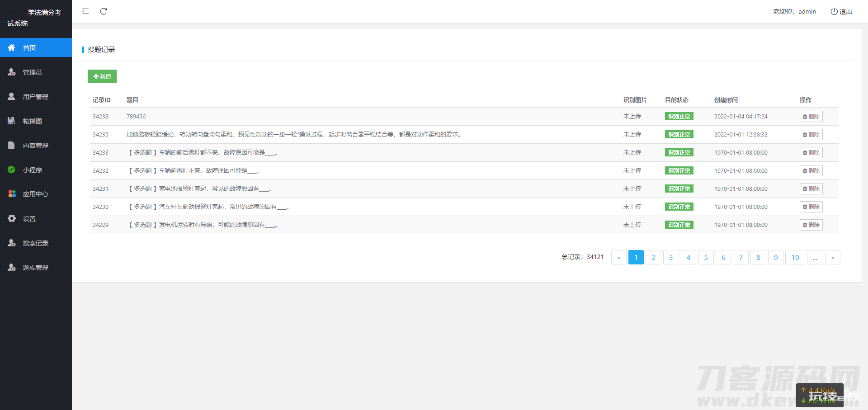
Task: Go to page 9
Action: [776, 257]
